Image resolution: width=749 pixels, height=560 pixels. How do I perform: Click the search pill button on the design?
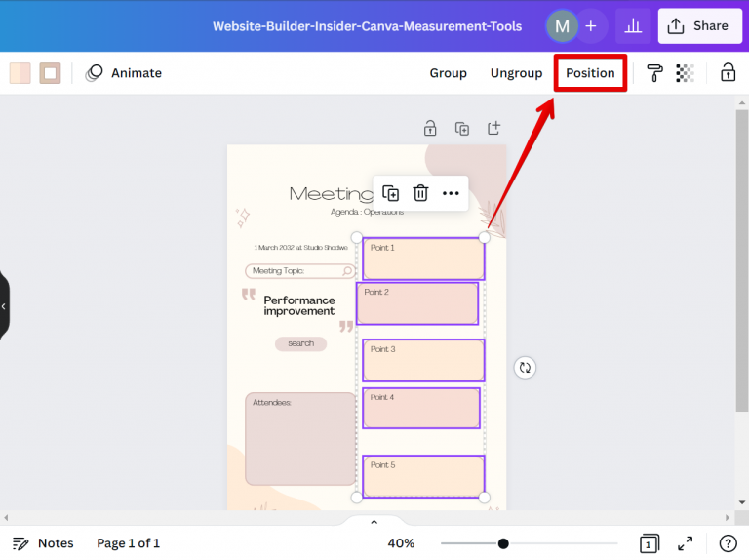pos(301,343)
